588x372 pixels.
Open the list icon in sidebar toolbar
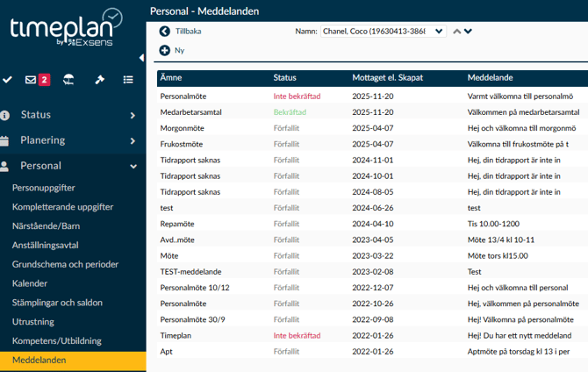pos(128,80)
